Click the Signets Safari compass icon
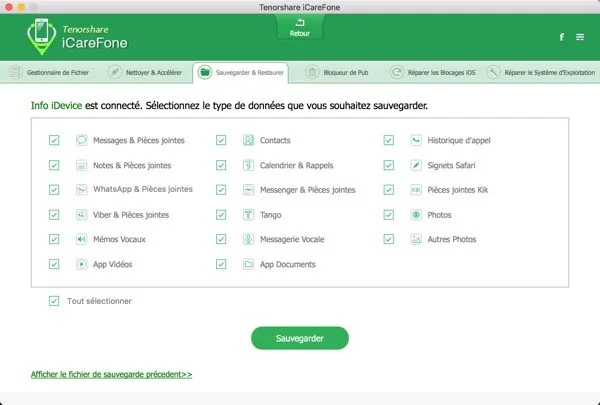Viewport: 600px width, 405px height. (416, 165)
